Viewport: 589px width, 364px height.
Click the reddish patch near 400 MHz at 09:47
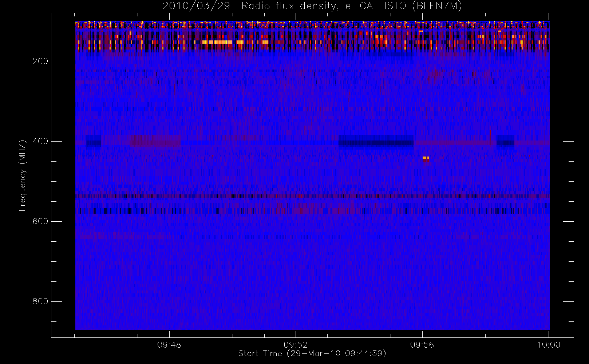click(x=155, y=141)
